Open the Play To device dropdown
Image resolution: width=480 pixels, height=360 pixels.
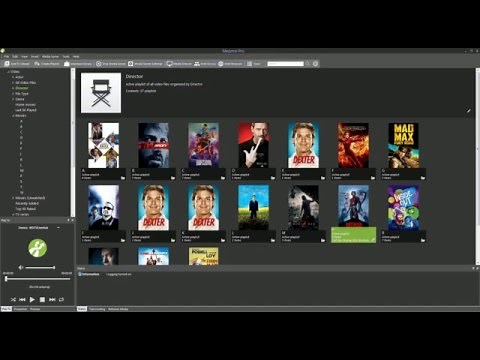(58, 228)
